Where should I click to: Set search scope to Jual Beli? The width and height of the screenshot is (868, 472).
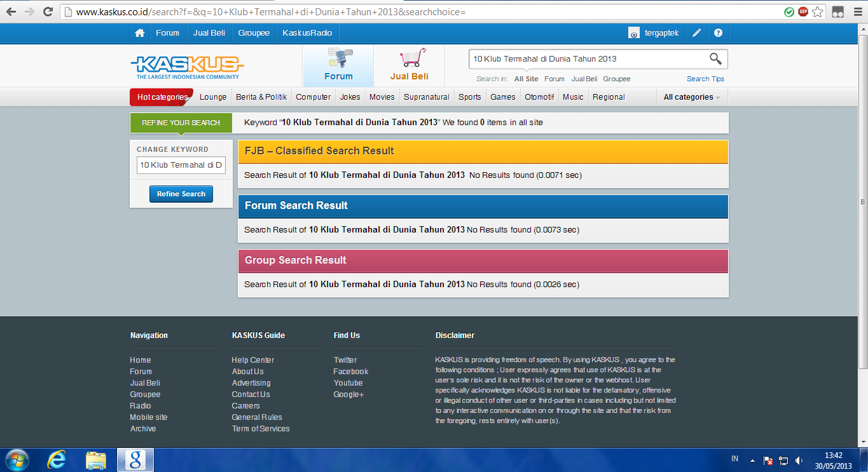584,79
